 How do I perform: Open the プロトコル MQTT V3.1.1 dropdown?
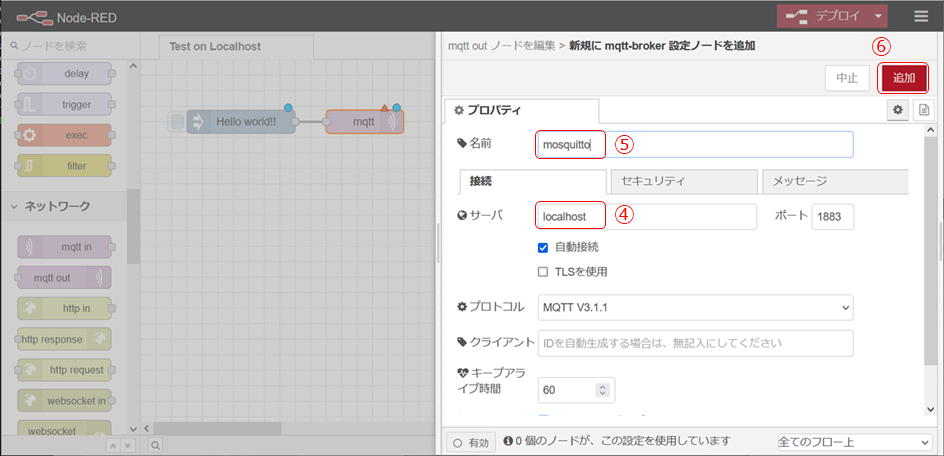coord(695,307)
